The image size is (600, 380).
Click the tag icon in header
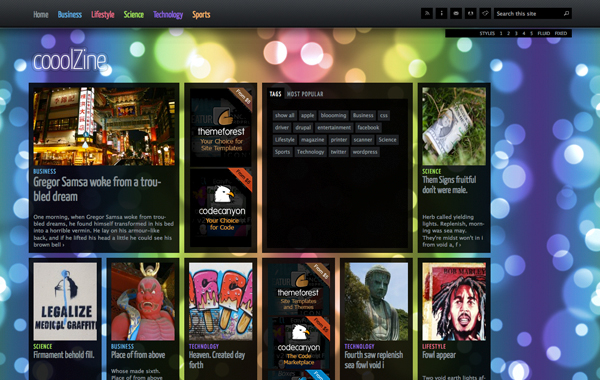[x=485, y=13]
